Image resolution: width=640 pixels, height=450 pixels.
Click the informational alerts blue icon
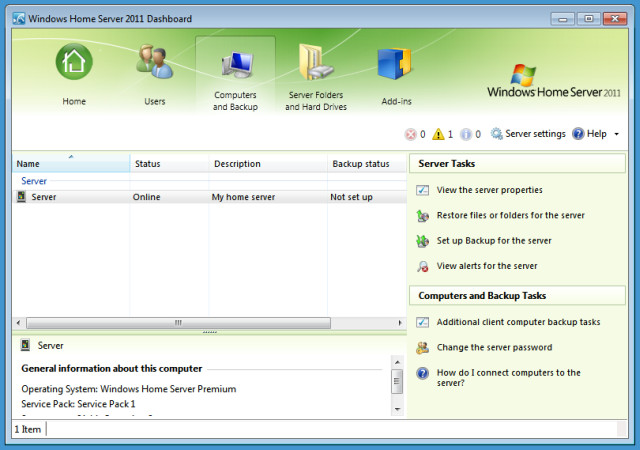(466, 134)
